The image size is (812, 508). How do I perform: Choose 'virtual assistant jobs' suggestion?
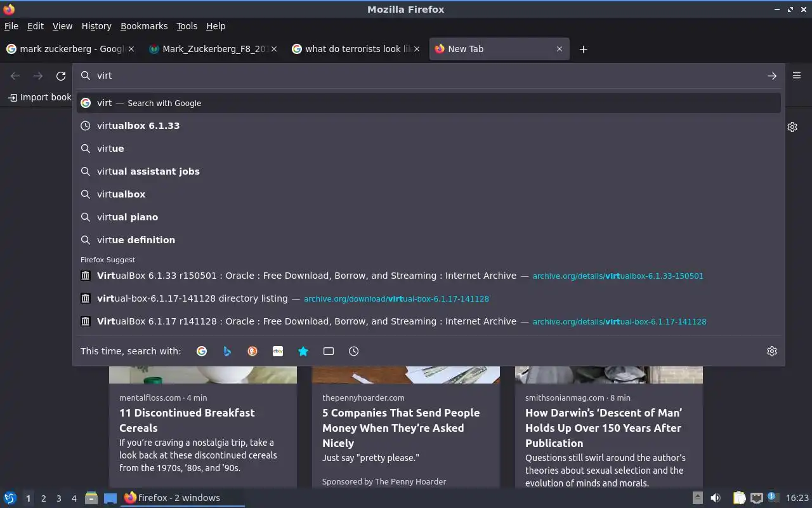(428, 171)
